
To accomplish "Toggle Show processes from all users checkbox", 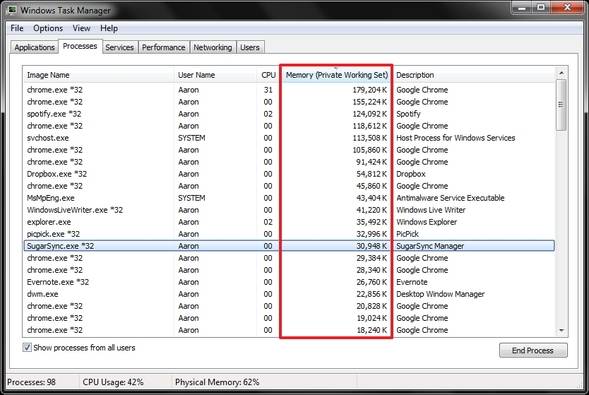I will (27, 347).
